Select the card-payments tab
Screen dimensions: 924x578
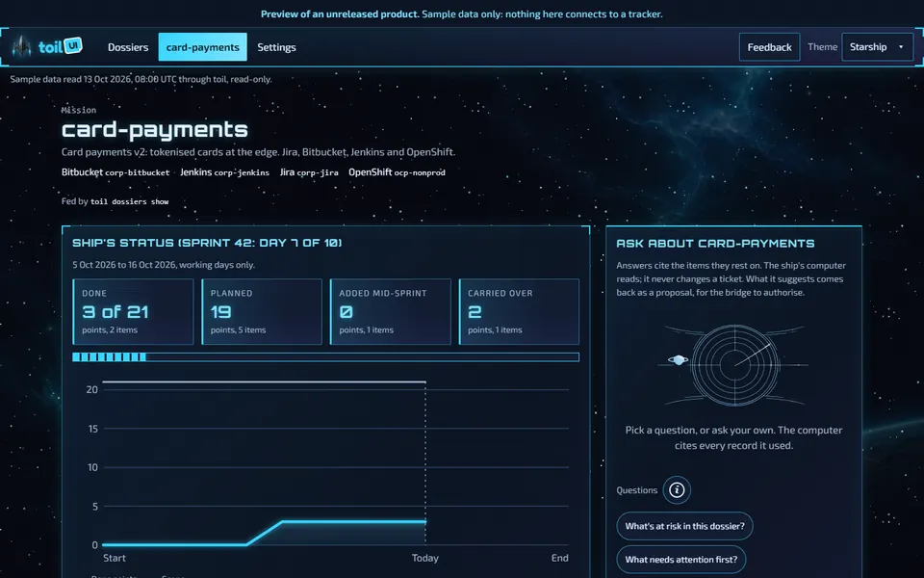[203, 47]
